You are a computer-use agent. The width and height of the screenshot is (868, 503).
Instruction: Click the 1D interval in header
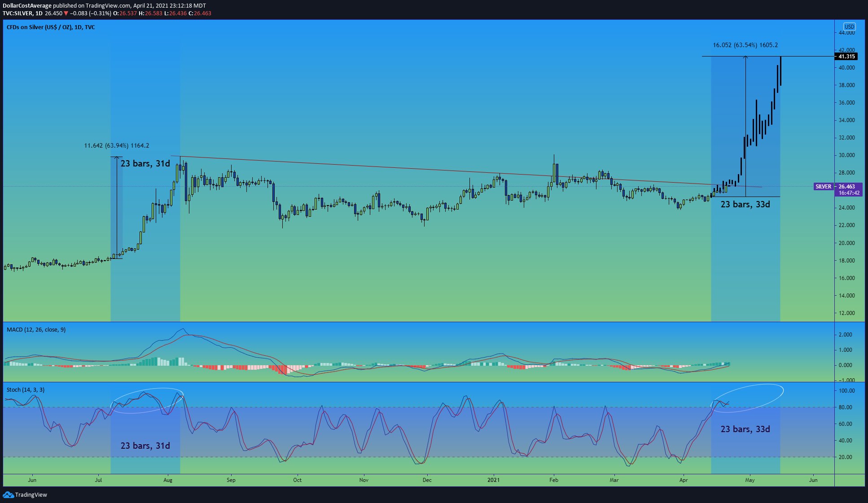[x=39, y=13]
